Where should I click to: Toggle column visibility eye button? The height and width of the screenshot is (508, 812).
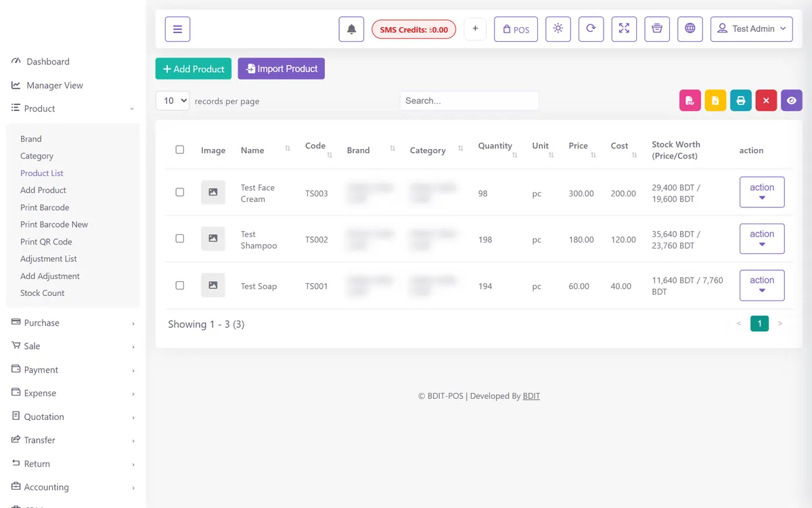click(x=792, y=100)
